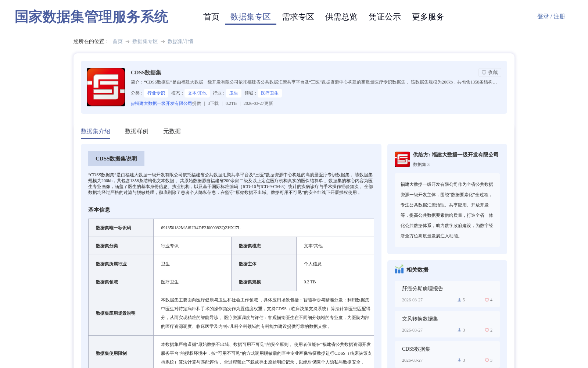Viewport: 588px width, 368px height.
Task: Click the 数据集应用场景说明 label cell
Action: coord(121,313)
